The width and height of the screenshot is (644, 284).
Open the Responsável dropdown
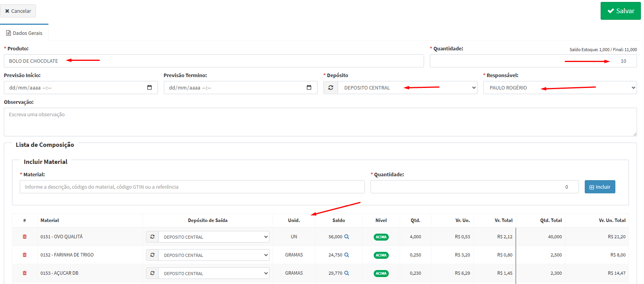560,88
